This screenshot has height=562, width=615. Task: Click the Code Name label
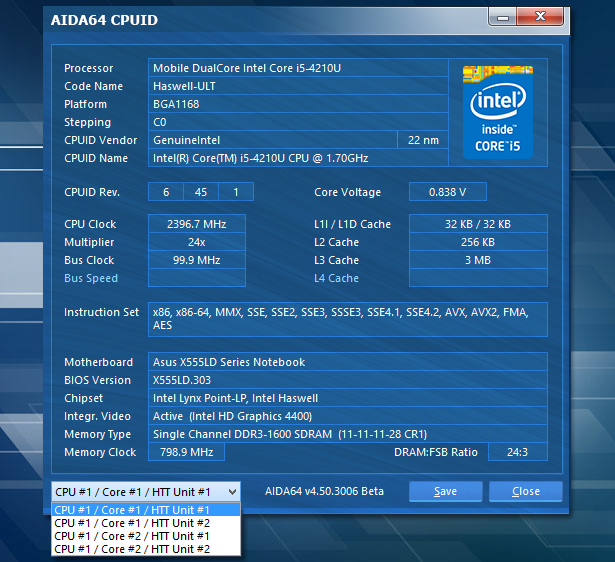tap(94, 86)
